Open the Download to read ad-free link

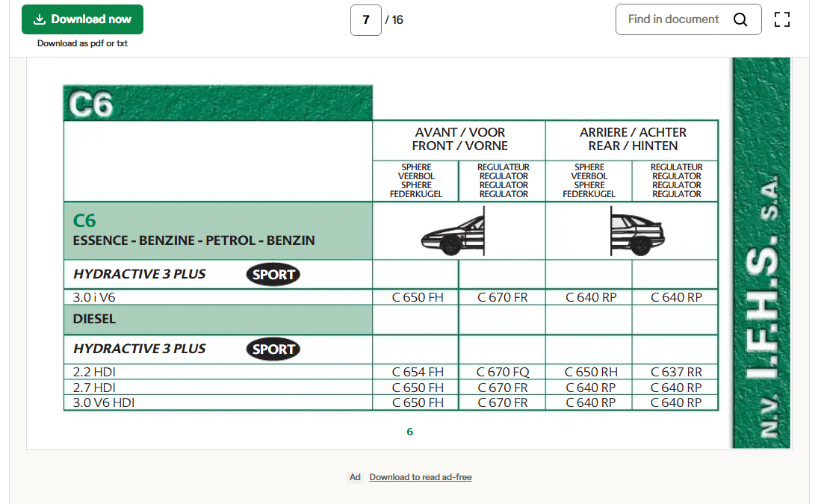pos(421,476)
